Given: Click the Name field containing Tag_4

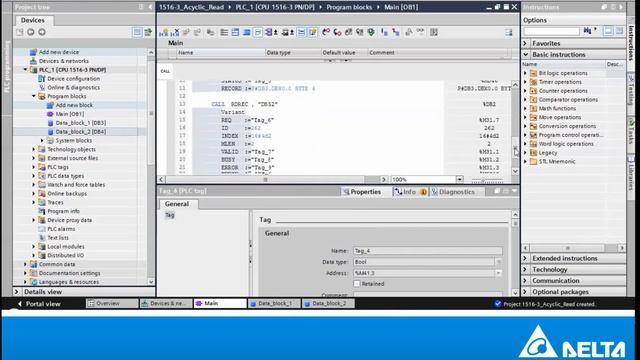Looking at the screenshot, I should [x=427, y=251].
